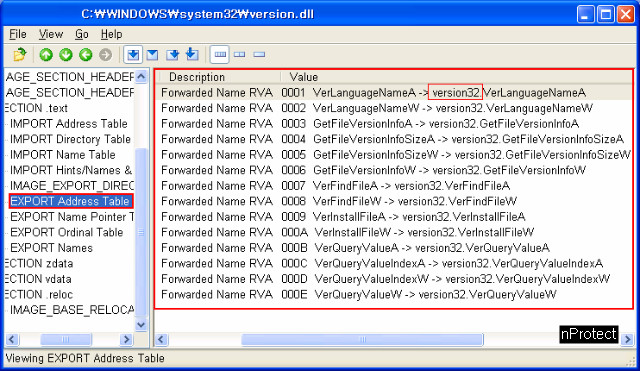Click data panel scroll-left arrow
Viewport: 640px width, 371px height.
(x=161, y=339)
